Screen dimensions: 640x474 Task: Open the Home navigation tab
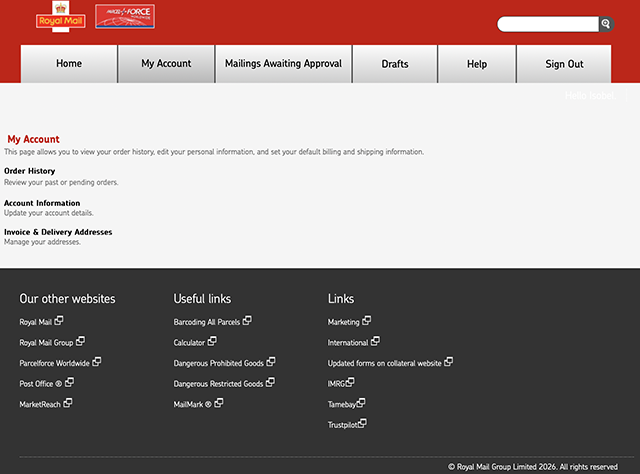click(x=69, y=64)
